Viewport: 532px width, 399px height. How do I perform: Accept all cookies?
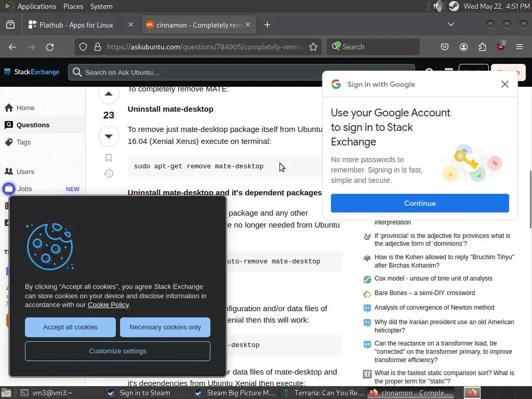point(70,327)
